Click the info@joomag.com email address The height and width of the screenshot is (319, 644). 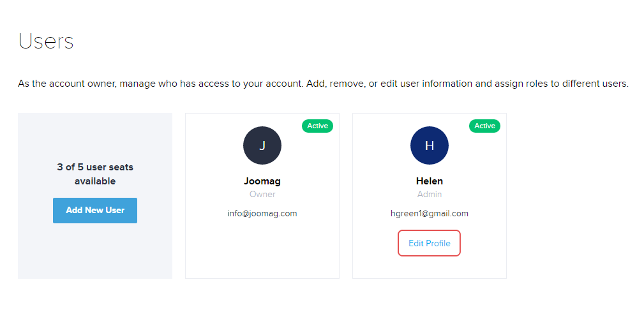tap(262, 213)
